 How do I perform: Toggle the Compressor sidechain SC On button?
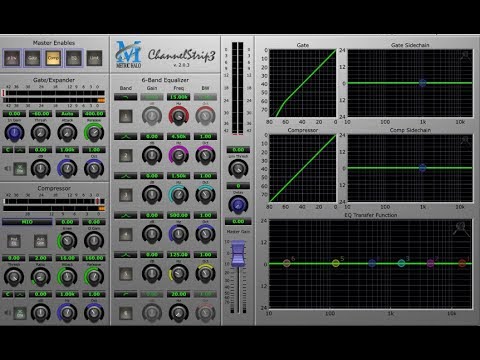click(20, 313)
